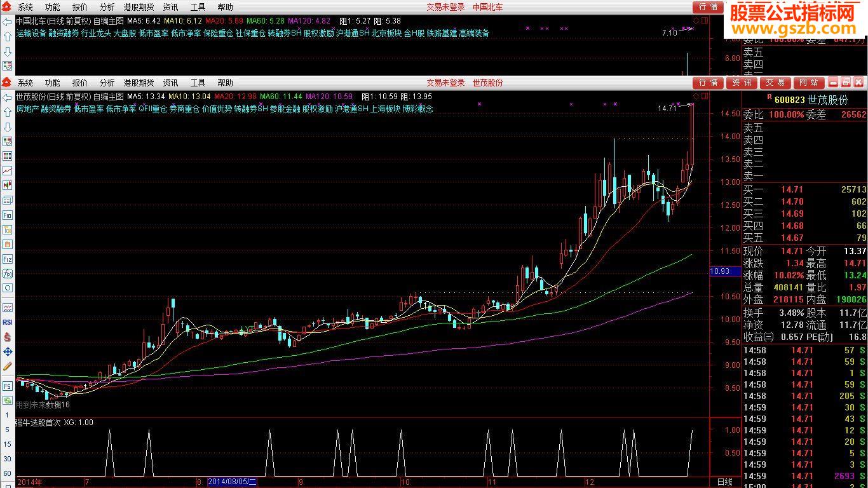
Task: Open the wave-line indicator icon in sidebar
Action: [7, 308]
